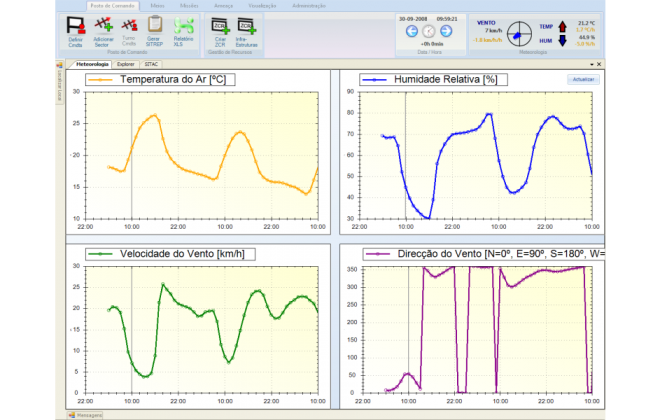Step time backward with blue left arrow
The image size is (660, 420).
click(412, 31)
